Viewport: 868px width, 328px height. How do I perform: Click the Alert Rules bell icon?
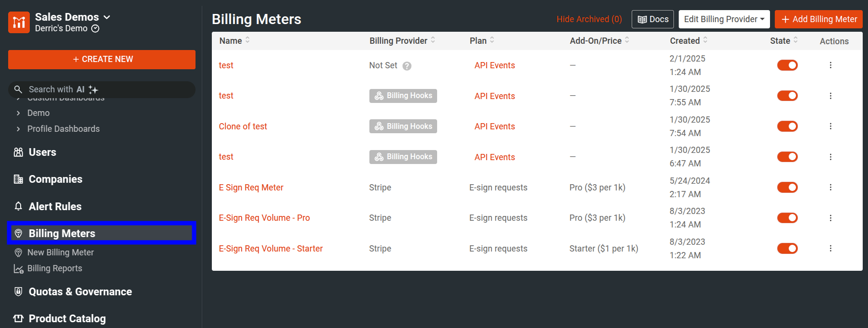(x=18, y=206)
